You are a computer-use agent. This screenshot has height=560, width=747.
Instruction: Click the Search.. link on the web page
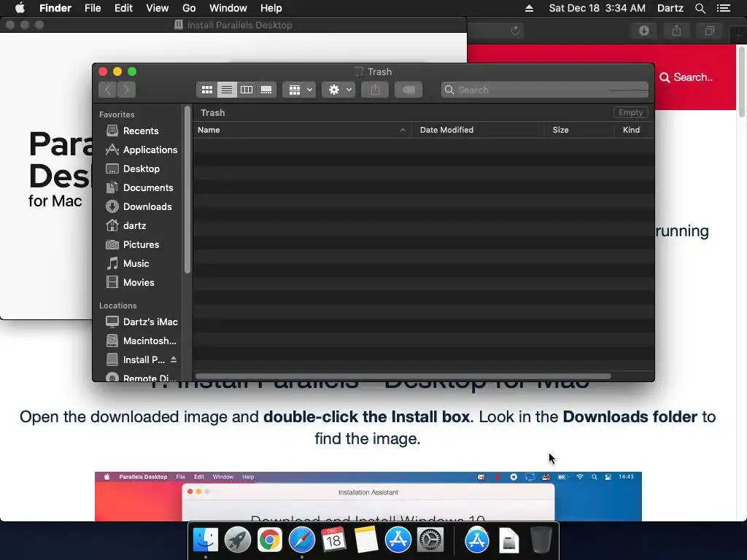coord(686,77)
